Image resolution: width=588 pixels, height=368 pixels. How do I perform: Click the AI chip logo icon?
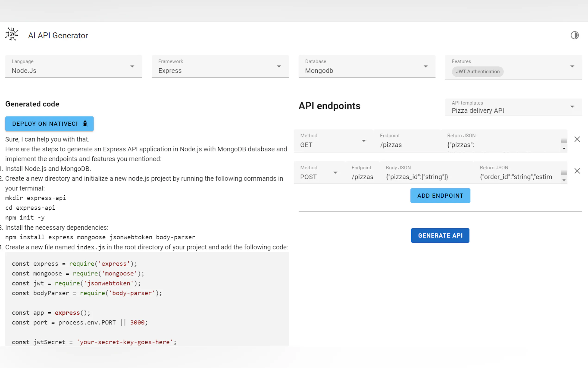(12, 34)
